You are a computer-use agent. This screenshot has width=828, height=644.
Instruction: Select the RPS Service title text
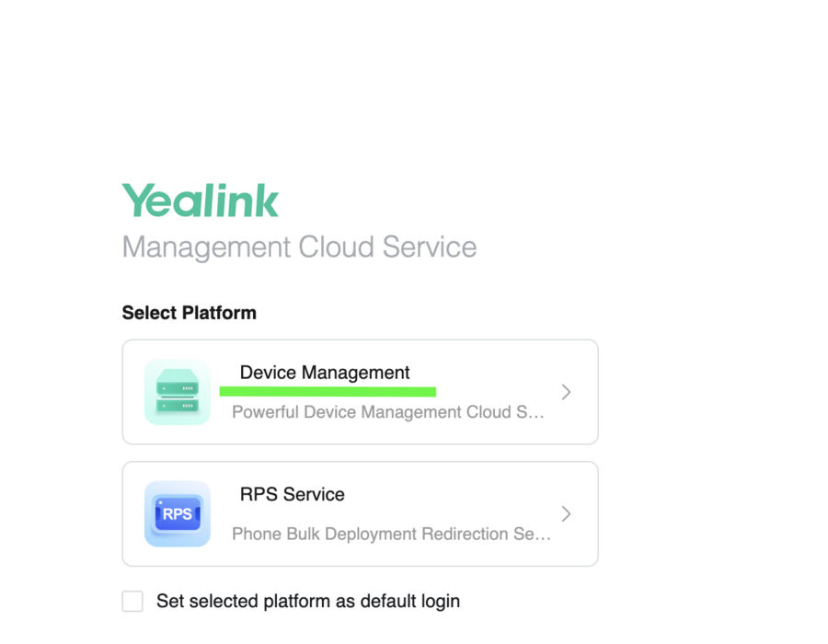pyautogui.click(x=292, y=495)
